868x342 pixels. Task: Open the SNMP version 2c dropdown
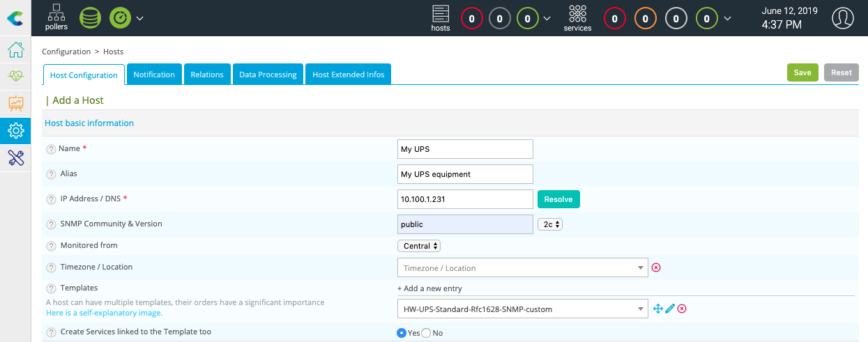tap(550, 224)
